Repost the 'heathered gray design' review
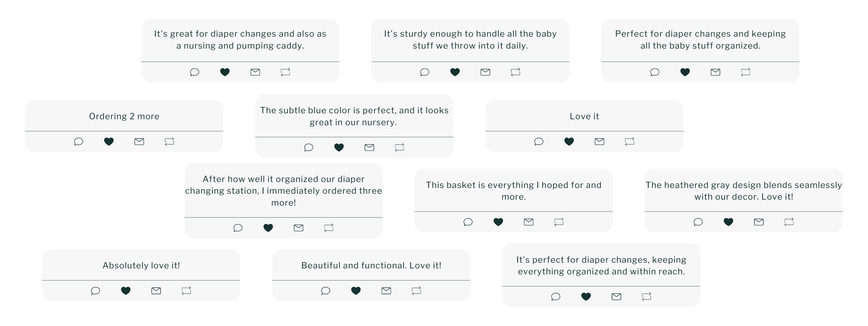This screenshot has height=326, width=868. click(789, 222)
